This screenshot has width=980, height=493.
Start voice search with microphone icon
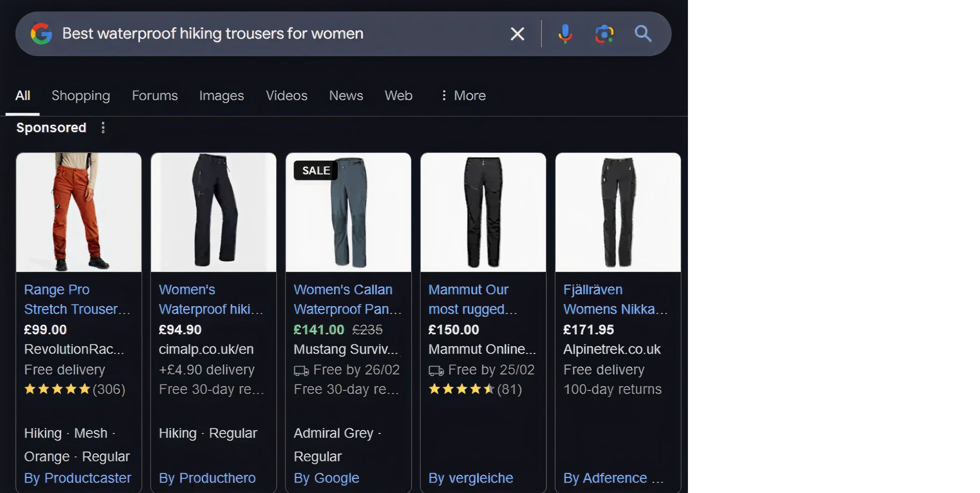click(x=565, y=34)
